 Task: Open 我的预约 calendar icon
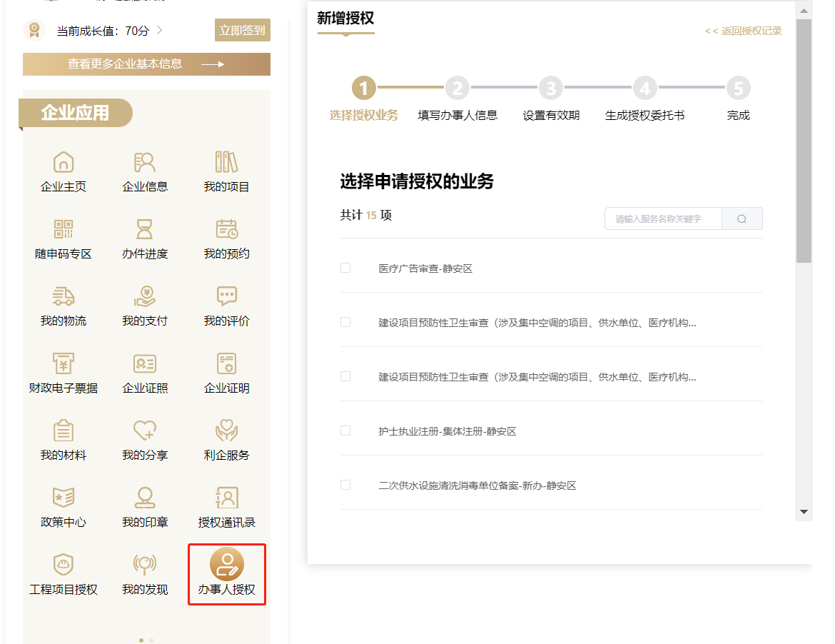tap(226, 230)
